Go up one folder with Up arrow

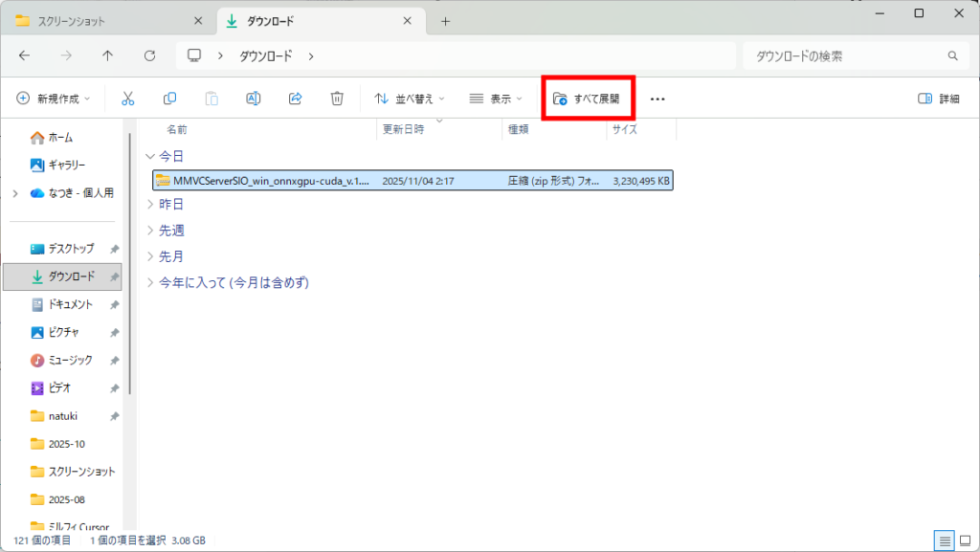pyautogui.click(x=107, y=56)
